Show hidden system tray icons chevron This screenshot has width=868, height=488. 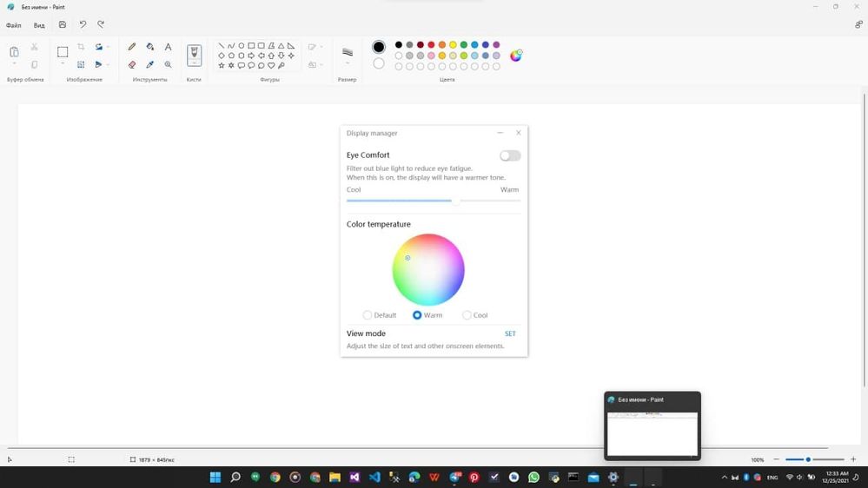coord(724,477)
